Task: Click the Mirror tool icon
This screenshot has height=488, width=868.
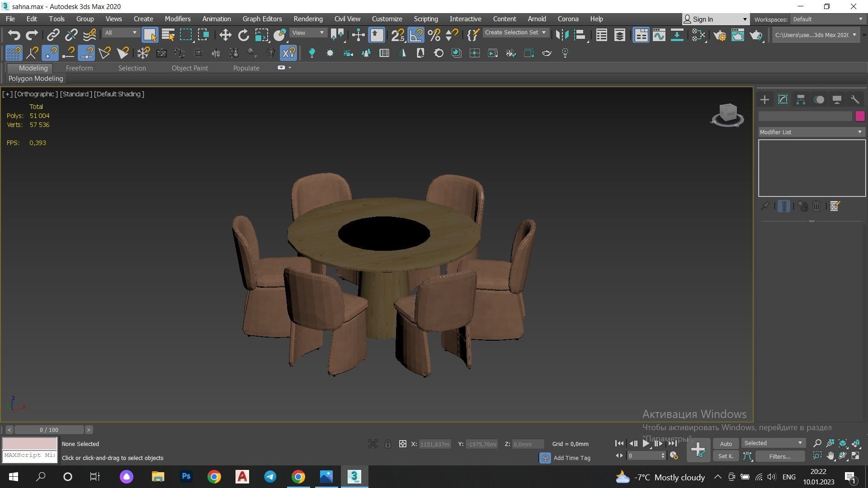Action: pyautogui.click(x=562, y=35)
